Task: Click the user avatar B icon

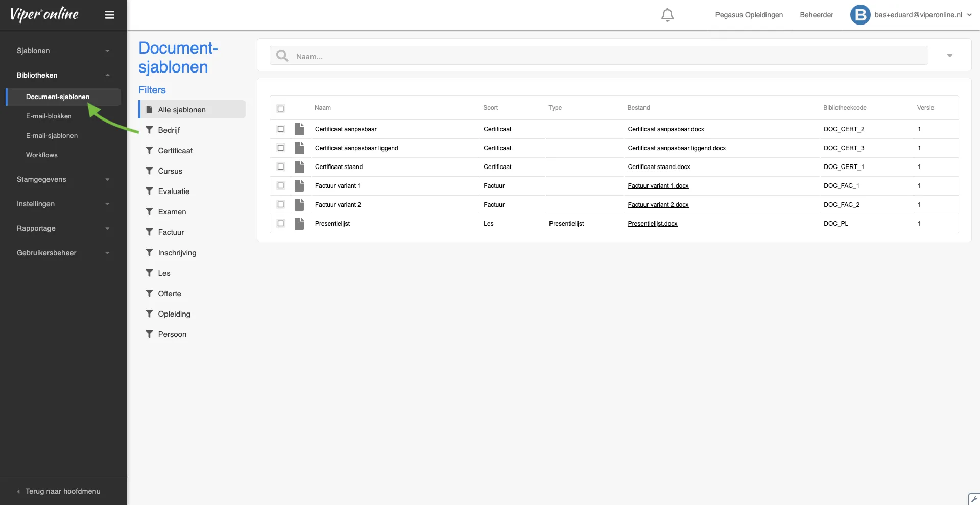Action: (860, 15)
